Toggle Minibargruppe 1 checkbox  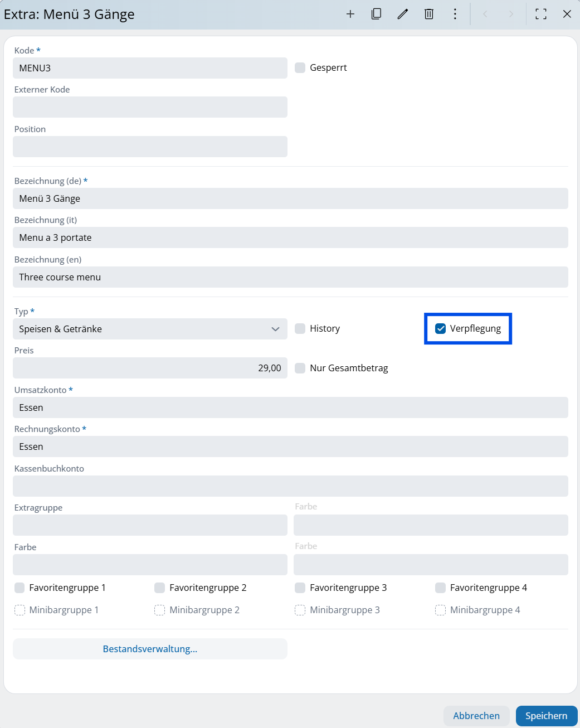[20, 610]
